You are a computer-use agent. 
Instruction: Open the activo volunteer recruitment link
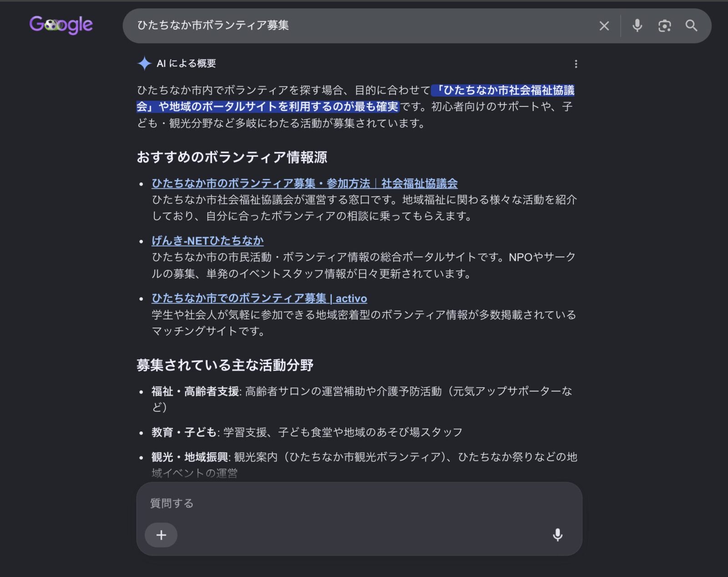[259, 299]
